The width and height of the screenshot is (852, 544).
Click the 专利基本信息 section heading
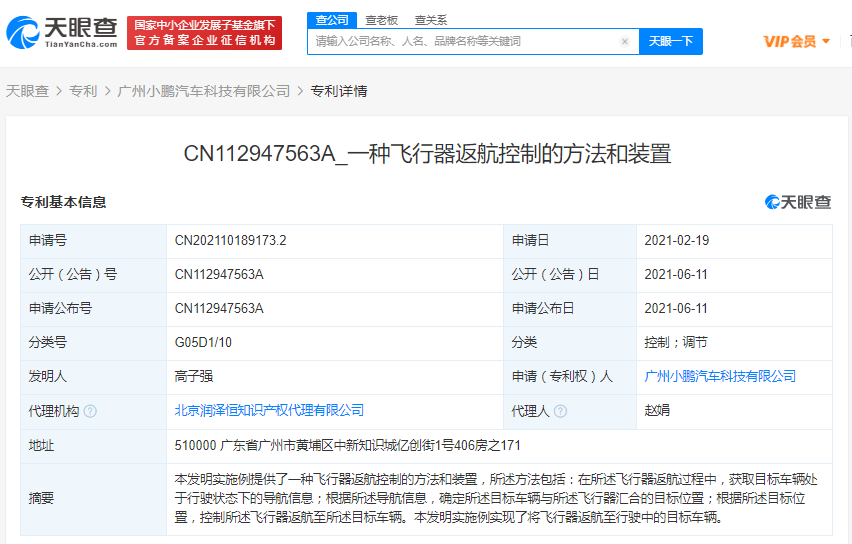[x=63, y=202]
